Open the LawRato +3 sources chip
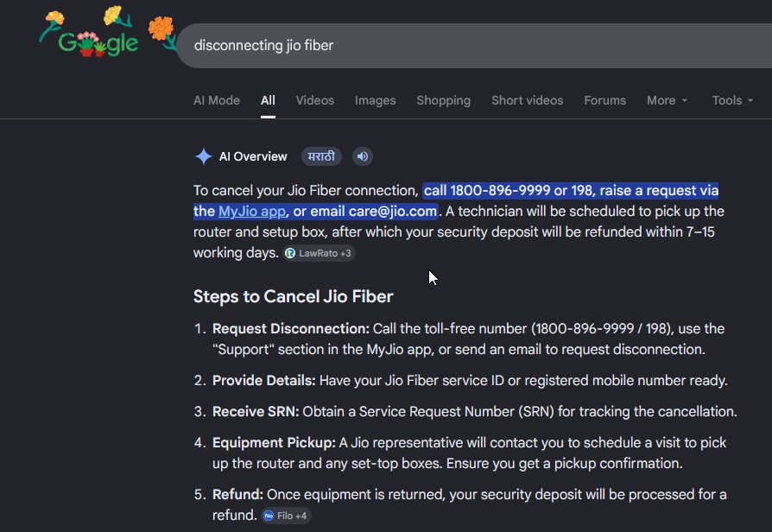Screen dimensions: 772x532 point(319,253)
